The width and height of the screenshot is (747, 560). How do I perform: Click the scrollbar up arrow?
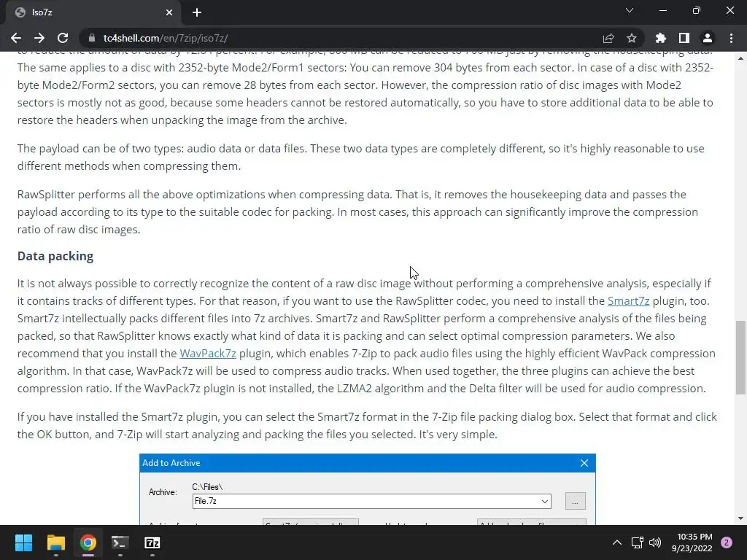pyautogui.click(x=740, y=58)
